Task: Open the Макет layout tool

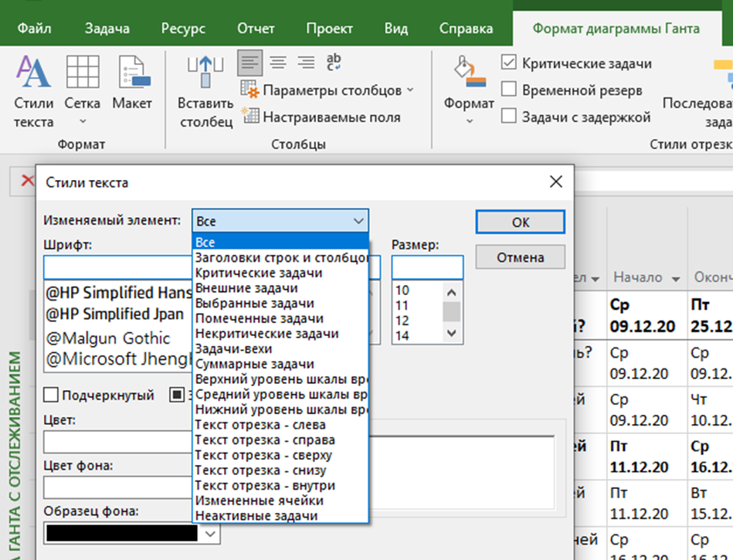Action: point(132,83)
